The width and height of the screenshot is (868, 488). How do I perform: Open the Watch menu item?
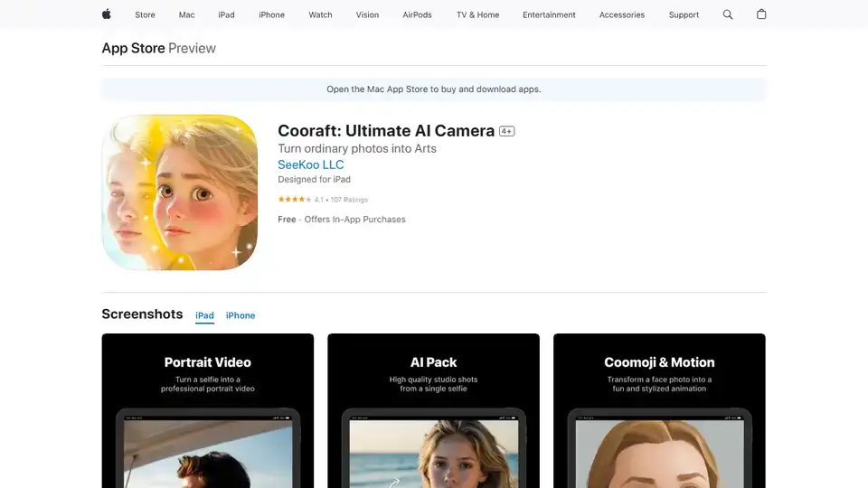pyautogui.click(x=320, y=15)
